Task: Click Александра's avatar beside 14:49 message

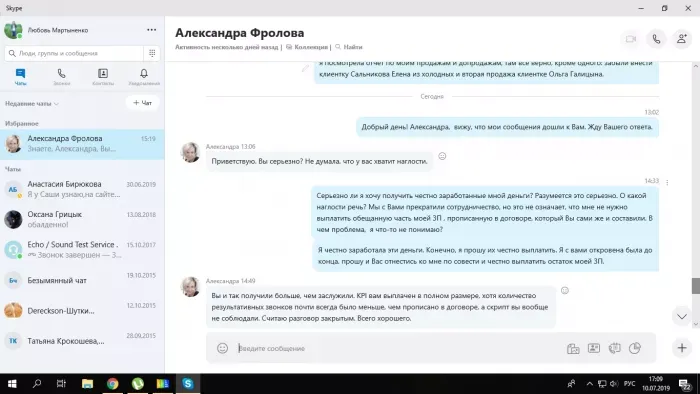Action: pos(190,286)
